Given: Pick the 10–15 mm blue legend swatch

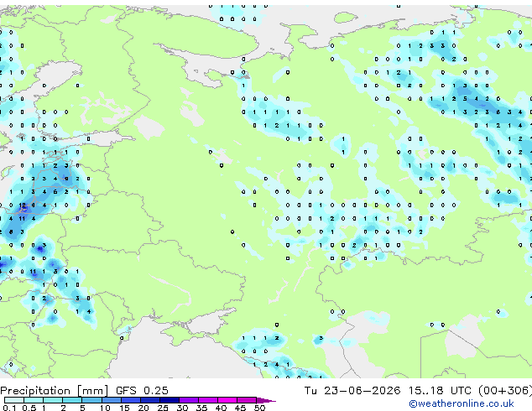Looking at the screenshot, I should coord(111,400).
